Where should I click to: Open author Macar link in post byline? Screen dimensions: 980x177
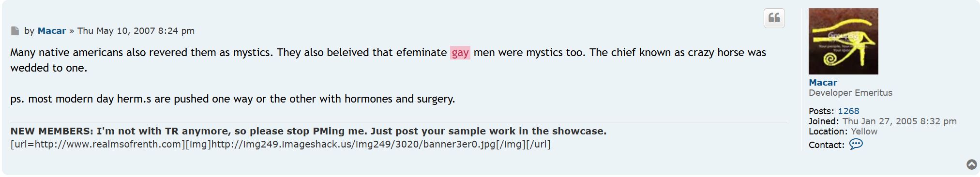pyautogui.click(x=52, y=31)
